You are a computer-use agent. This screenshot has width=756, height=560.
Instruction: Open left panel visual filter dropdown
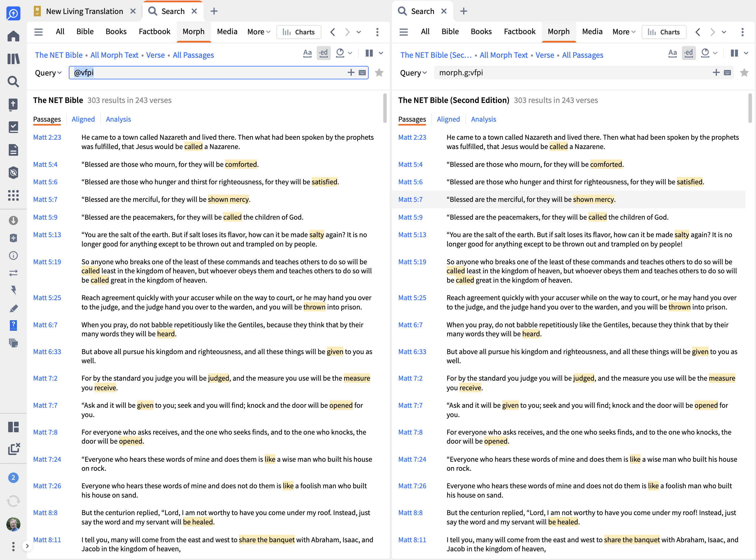click(x=344, y=53)
